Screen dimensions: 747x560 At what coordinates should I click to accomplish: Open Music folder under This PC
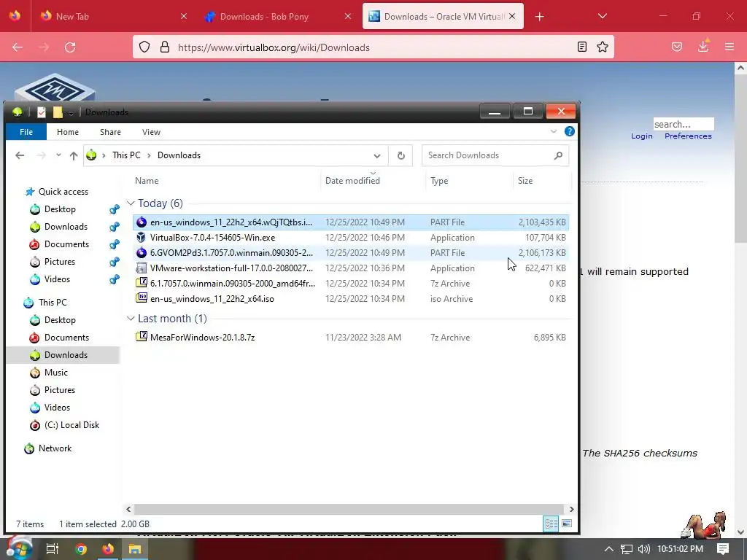point(55,373)
